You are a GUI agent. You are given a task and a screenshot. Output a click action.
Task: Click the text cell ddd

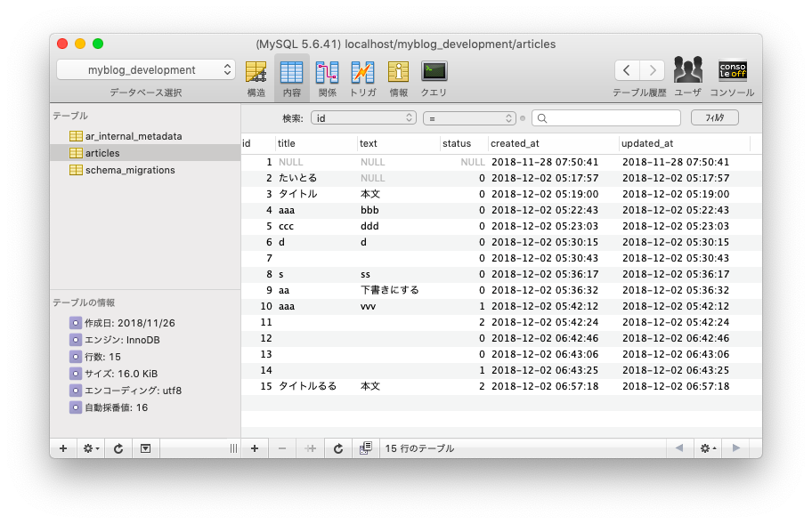369,226
